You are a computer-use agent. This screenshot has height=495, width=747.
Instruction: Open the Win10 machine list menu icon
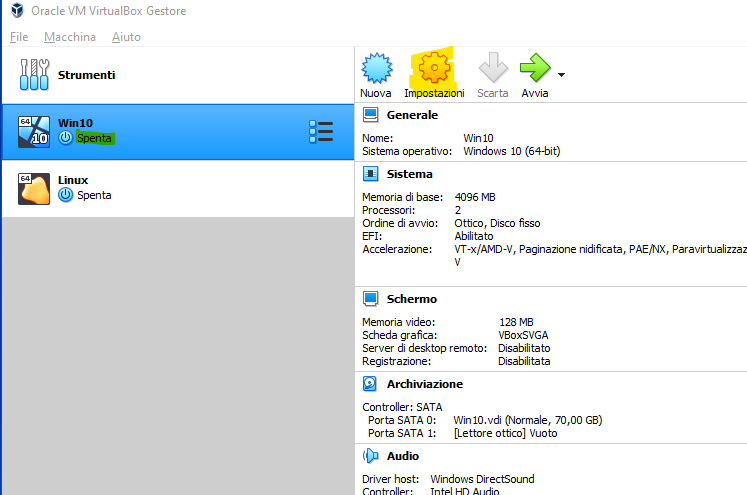coord(321,131)
